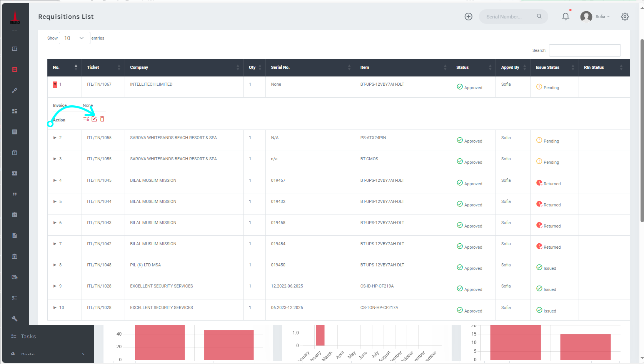
Task: Click the Issued status in row 8
Action: click(x=546, y=268)
